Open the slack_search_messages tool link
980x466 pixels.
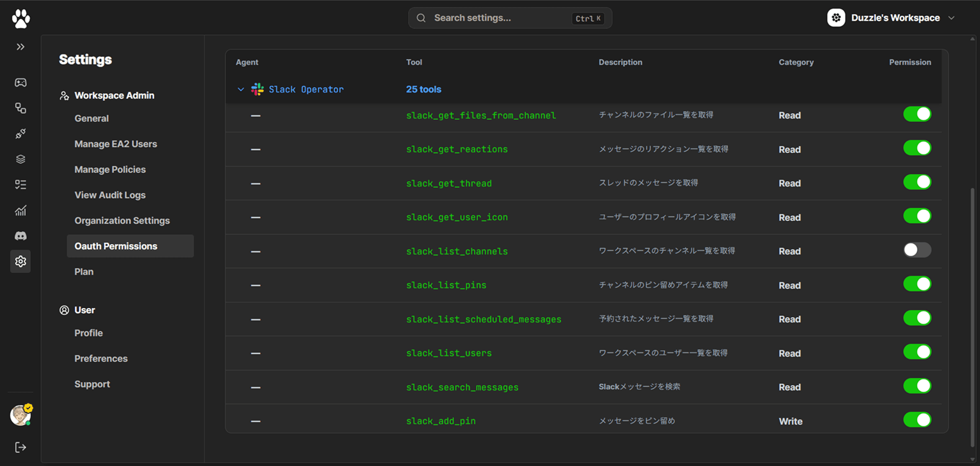coord(462,387)
